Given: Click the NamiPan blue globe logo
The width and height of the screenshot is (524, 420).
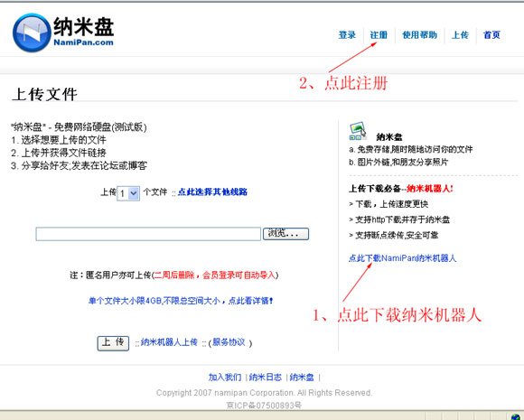Looking at the screenshot, I should click(x=33, y=33).
